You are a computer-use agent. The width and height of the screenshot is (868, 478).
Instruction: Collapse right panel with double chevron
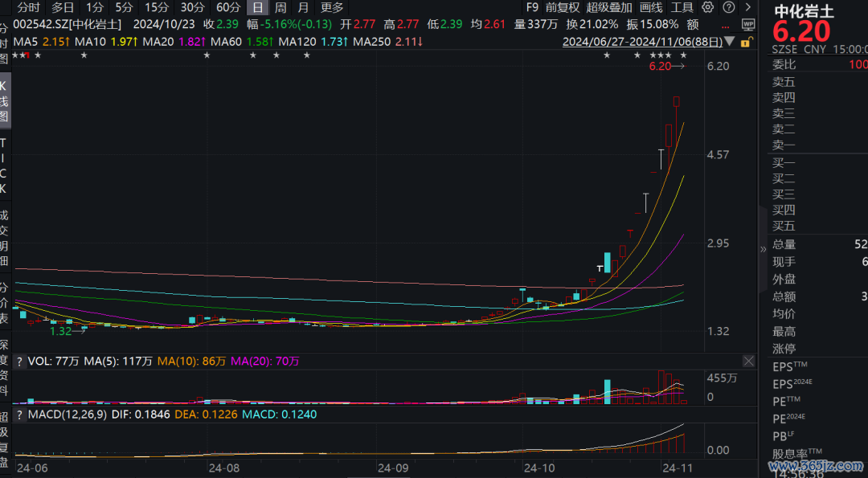pos(763,250)
